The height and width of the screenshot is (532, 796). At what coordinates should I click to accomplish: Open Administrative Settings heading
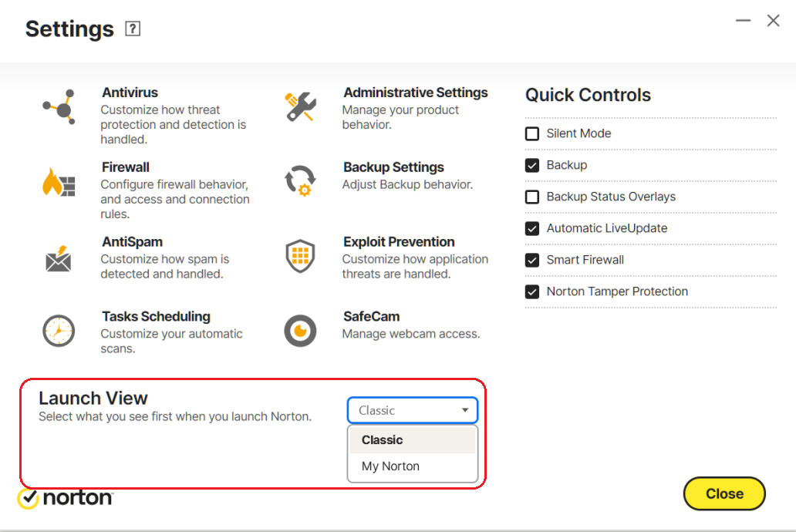click(415, 93)
